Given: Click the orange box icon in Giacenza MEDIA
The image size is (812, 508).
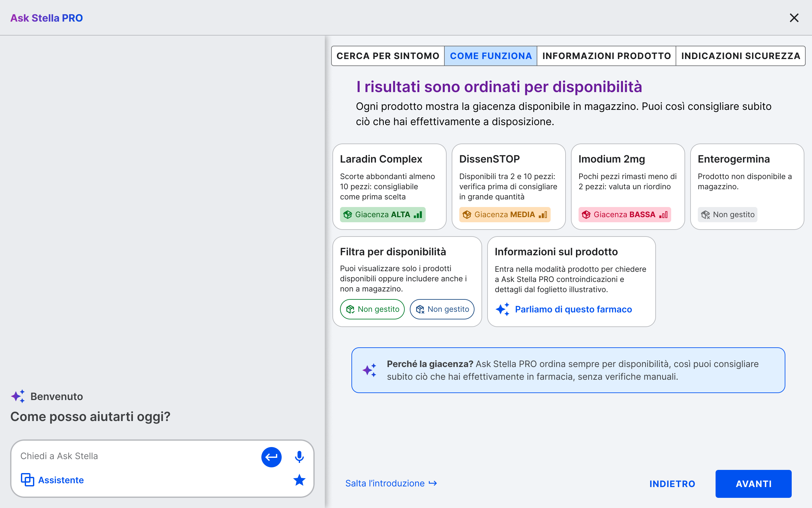Looking at the screenshot, I should [467, 215].
